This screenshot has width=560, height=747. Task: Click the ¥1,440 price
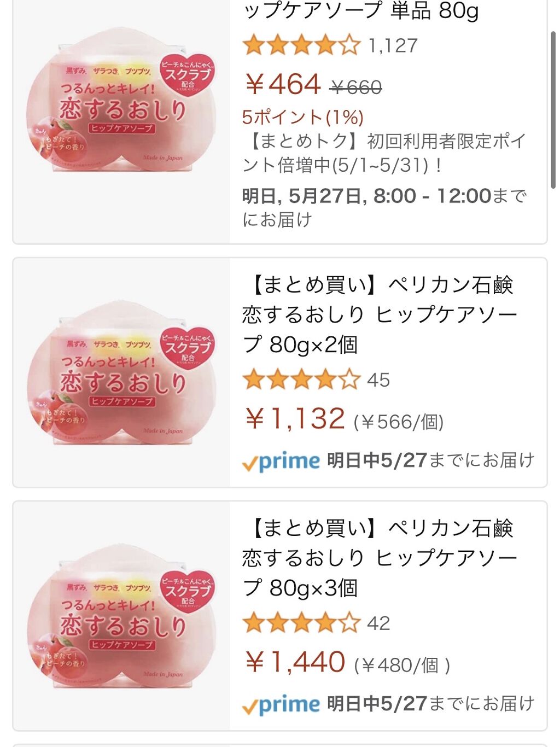(295, 662)
